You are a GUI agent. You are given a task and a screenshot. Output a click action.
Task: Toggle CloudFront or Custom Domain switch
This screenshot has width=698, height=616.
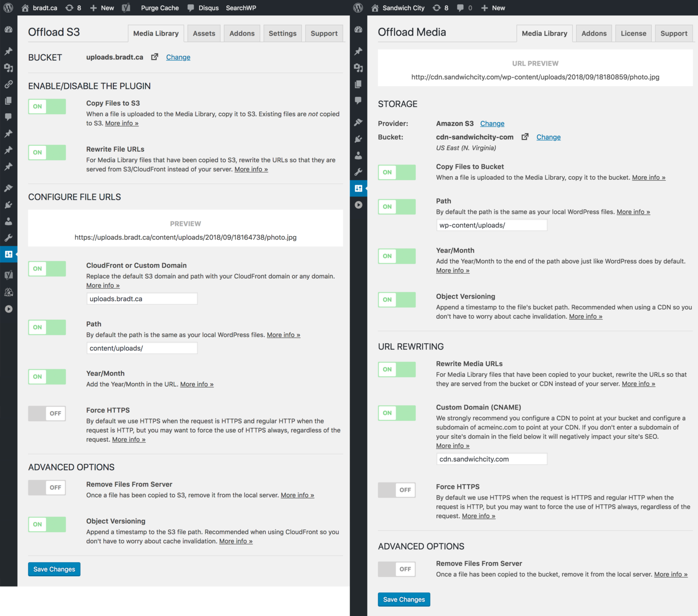click(47, 269)
